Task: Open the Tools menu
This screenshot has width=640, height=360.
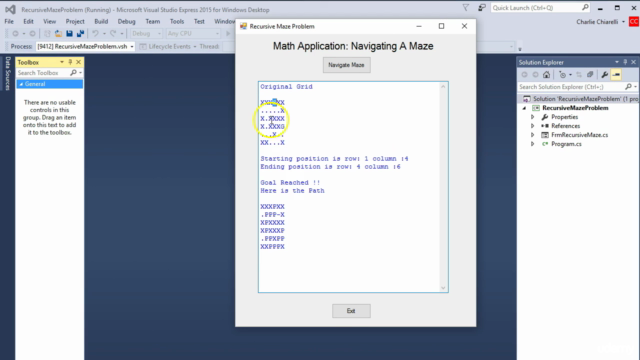Action: 177,21
